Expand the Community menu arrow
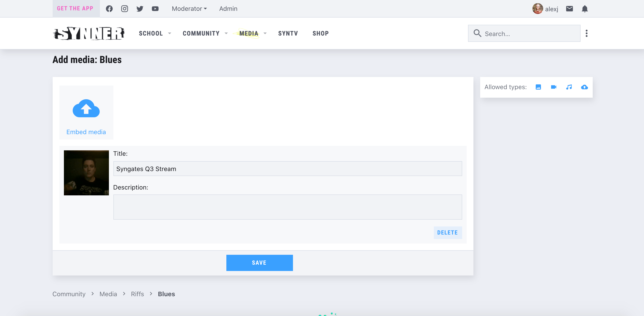The image size is (644, 316). coord(226,33)
